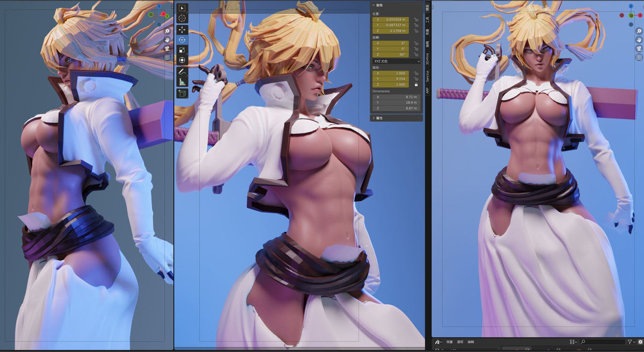
Task: Open the 工具 sidebar tab
Action: (428, 20)
